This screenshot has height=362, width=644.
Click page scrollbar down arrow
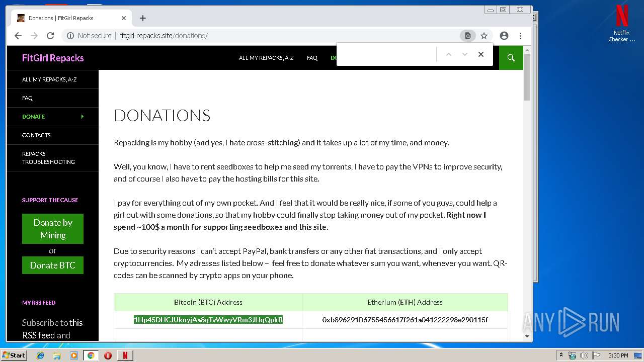[527, 336]
